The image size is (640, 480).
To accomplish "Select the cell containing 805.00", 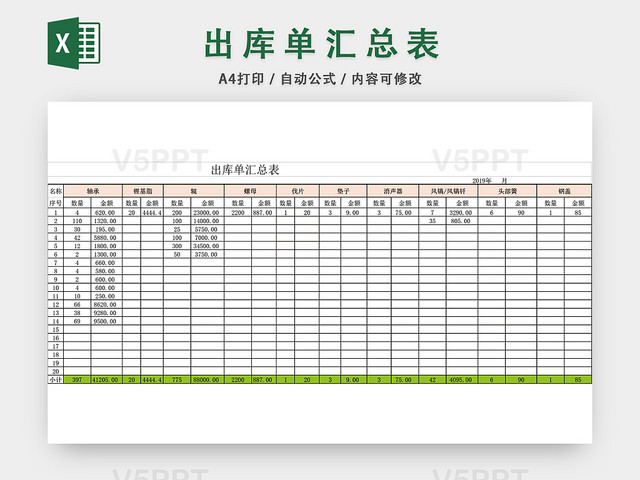I will 462,221.
